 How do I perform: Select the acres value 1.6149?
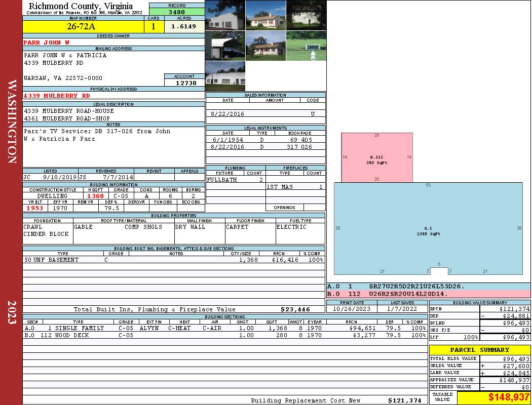(183, 26)
